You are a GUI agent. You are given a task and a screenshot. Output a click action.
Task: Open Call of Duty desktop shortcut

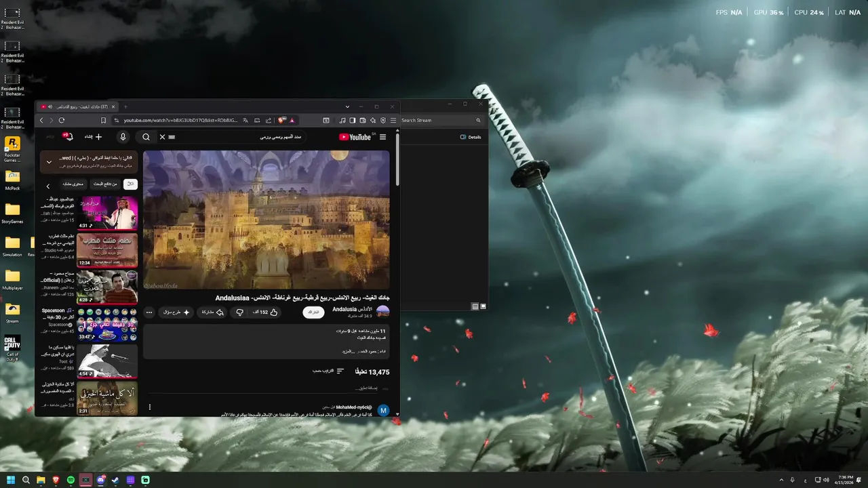coord(12,349)
